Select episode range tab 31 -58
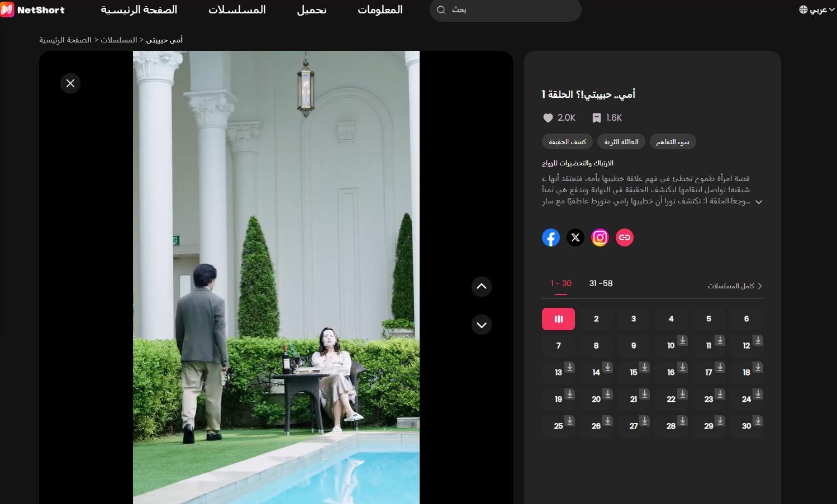Image resolution: width=837 pixels, height=504 pixels. point(601,283)
